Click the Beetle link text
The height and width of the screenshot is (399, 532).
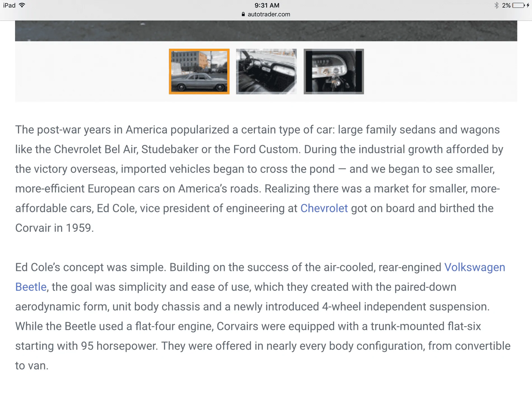31,287
